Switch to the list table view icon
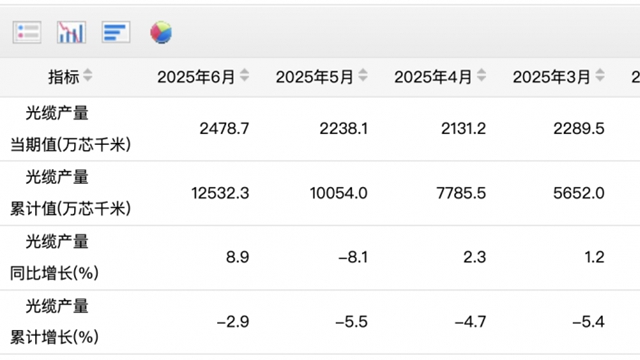The width and height of the screenshot is (640, 360). point(27,32)
